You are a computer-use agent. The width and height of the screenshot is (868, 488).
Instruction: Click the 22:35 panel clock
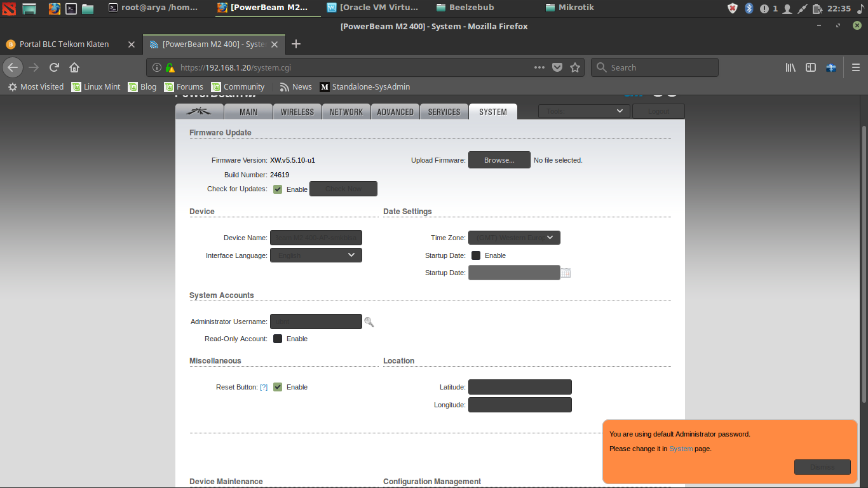coord(839,8)
